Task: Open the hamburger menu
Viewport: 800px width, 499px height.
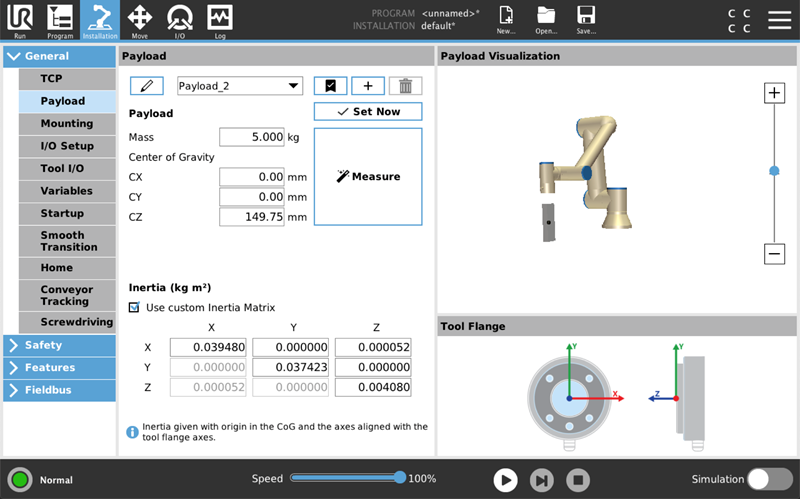Action: 779,20
